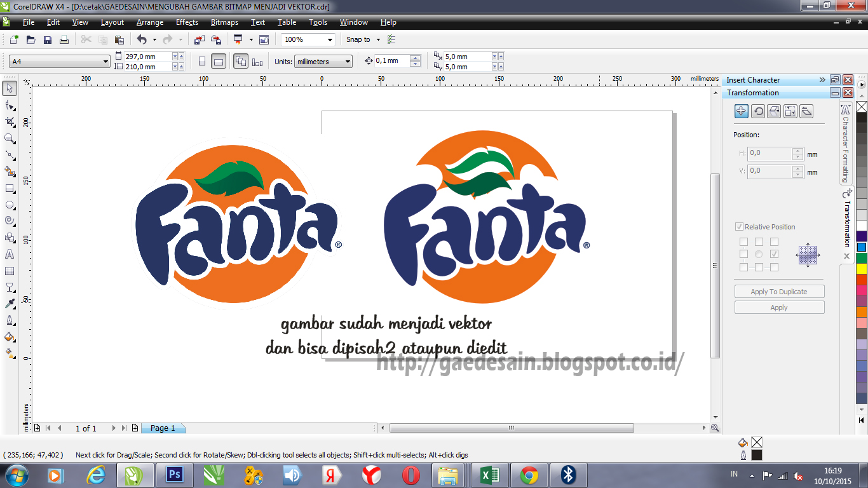
Task: Open the snap Options icon
Action: (x=391, y=39)
